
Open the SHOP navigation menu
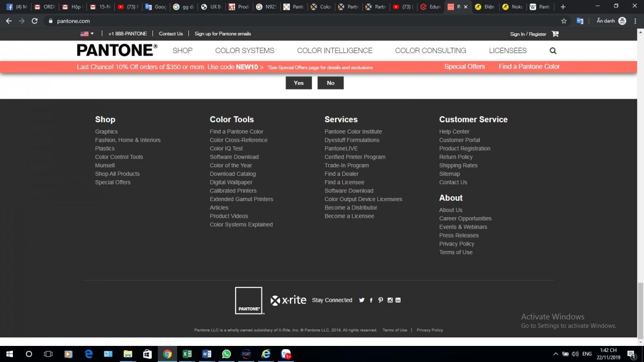182,50
